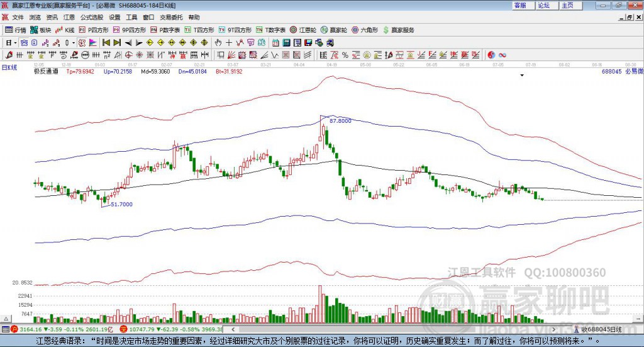
Task: Jump to last bar arrow icon
Action: (x=117, y=43)
